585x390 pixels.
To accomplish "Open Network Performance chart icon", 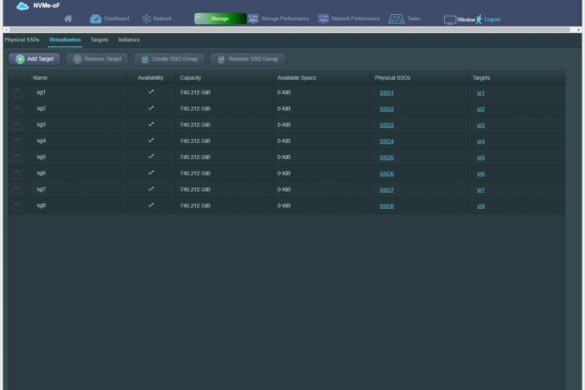I will pyautogui.click(x=323, y=19).
